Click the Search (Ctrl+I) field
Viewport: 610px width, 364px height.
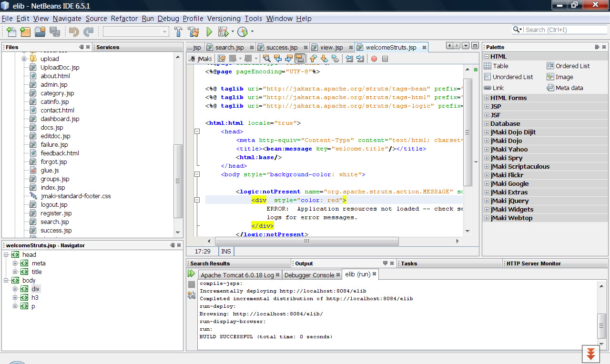pos(559,30)
